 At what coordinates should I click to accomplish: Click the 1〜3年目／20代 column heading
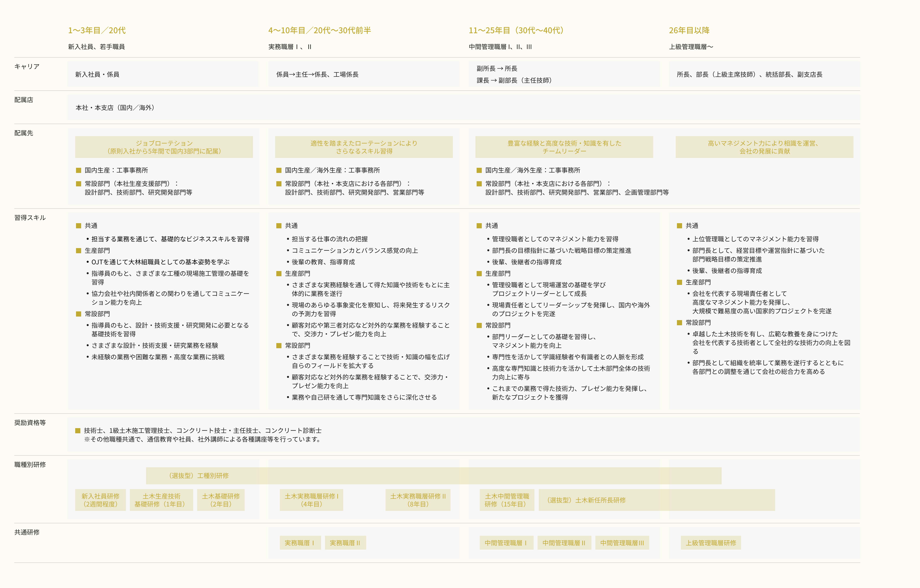tap(97, 30)
